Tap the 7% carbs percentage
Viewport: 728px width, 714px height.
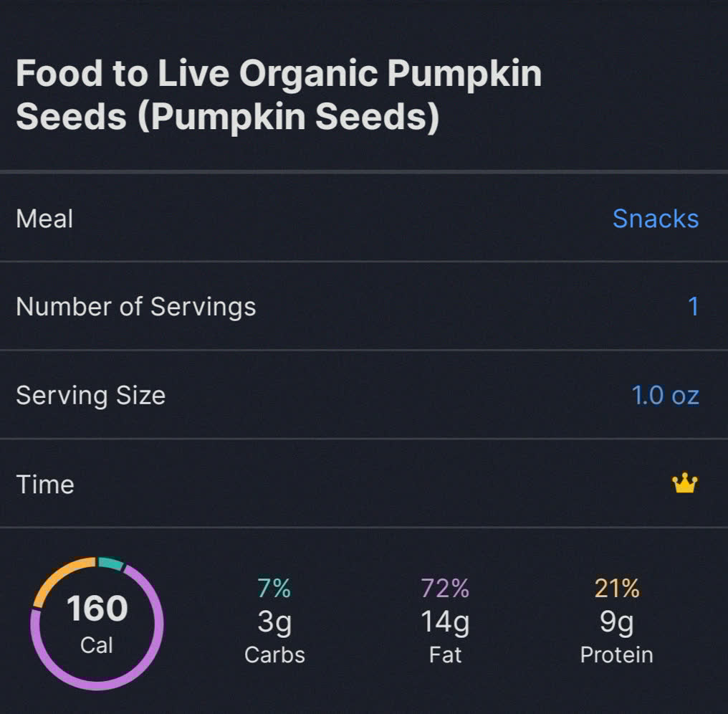click(274, 589)
